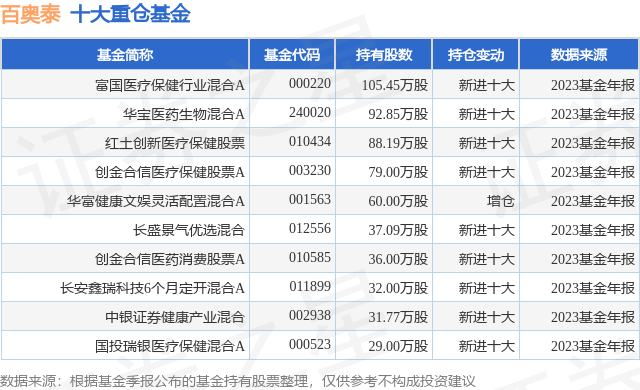Click the 十大重仓基金 title text
The image size is (640, 390).
[131, 14]
